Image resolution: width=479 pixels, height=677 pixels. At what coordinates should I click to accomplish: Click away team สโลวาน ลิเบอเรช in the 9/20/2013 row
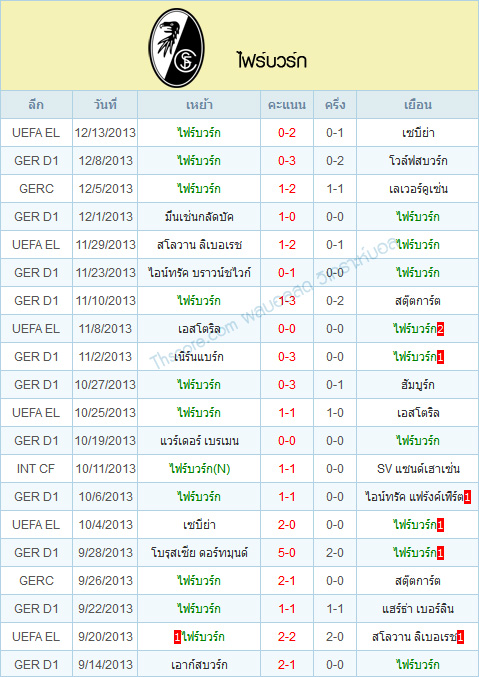coord(414,636)
